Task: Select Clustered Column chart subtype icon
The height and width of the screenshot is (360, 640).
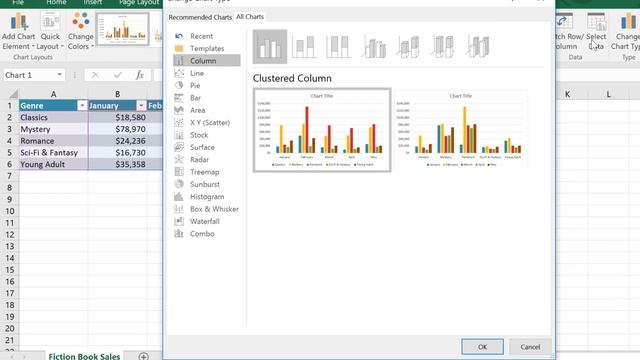Action: click(x=269, y=47)
